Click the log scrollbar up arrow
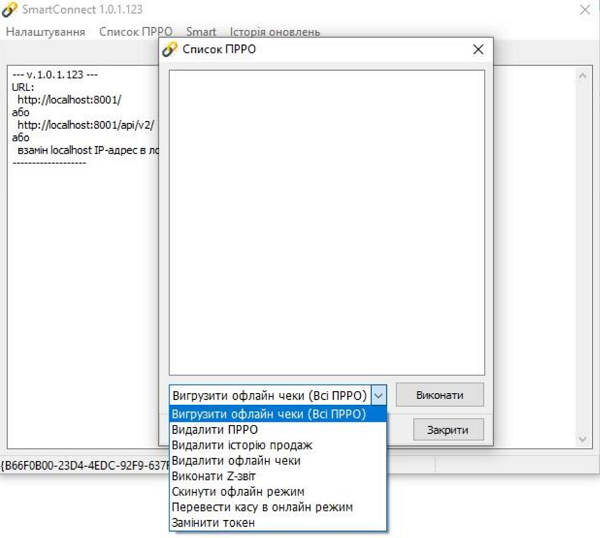The image size is (600, 538). [582, 76]
